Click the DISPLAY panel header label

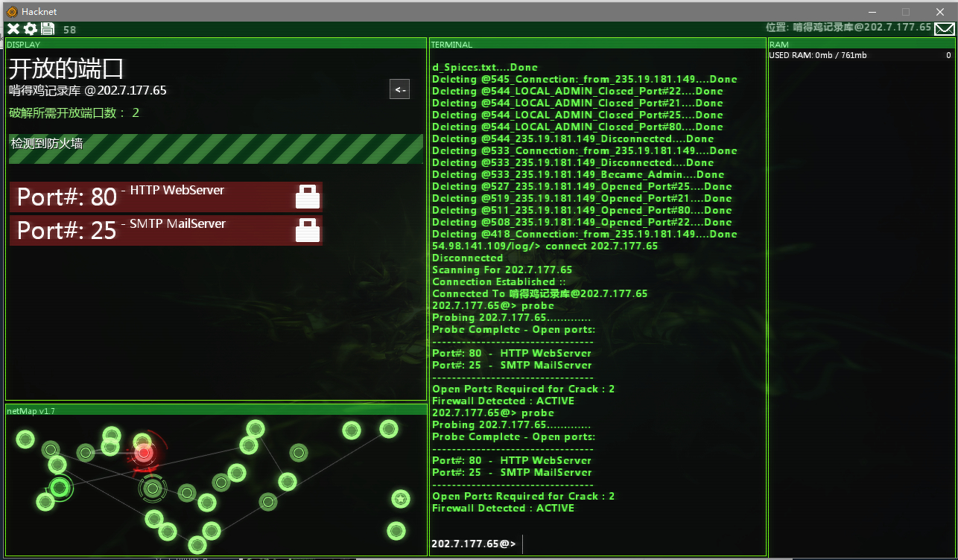coord(24,45)
